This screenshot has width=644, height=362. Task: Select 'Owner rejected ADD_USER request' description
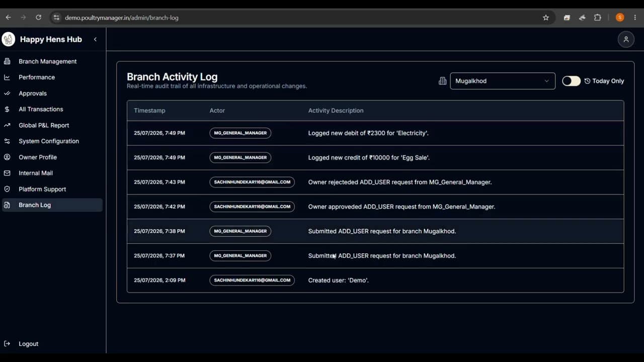click(x=400, y=182)
